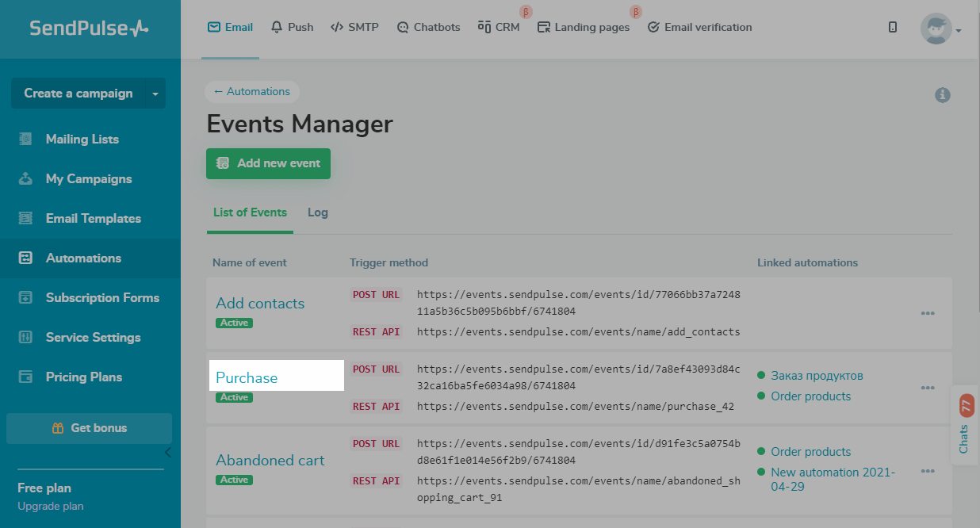Open the Chatbots tab
The image size is (980, 528).
pyautogui.click(x=428, y=27)
